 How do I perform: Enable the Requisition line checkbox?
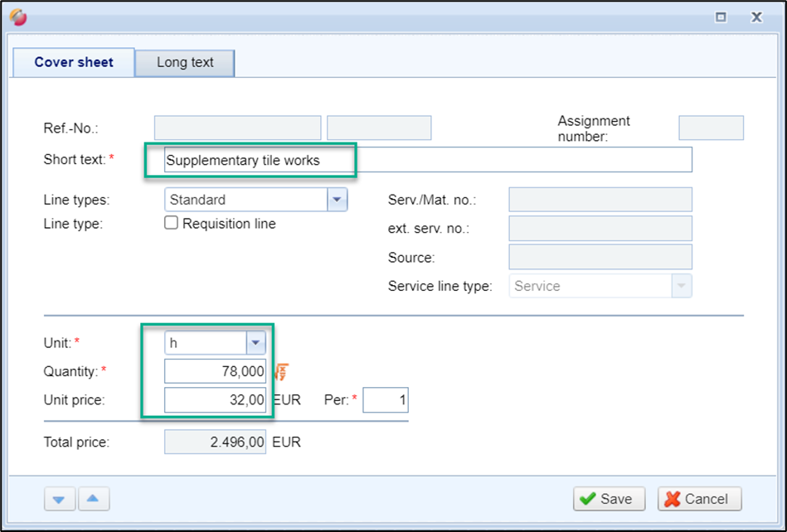(172, 223)
